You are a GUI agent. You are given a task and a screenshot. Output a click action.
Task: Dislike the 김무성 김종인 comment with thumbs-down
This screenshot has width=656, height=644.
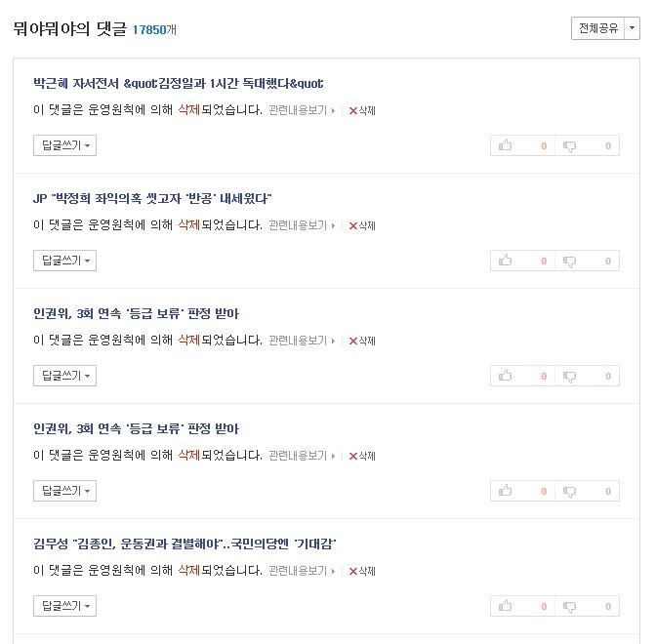click(587, 606)
